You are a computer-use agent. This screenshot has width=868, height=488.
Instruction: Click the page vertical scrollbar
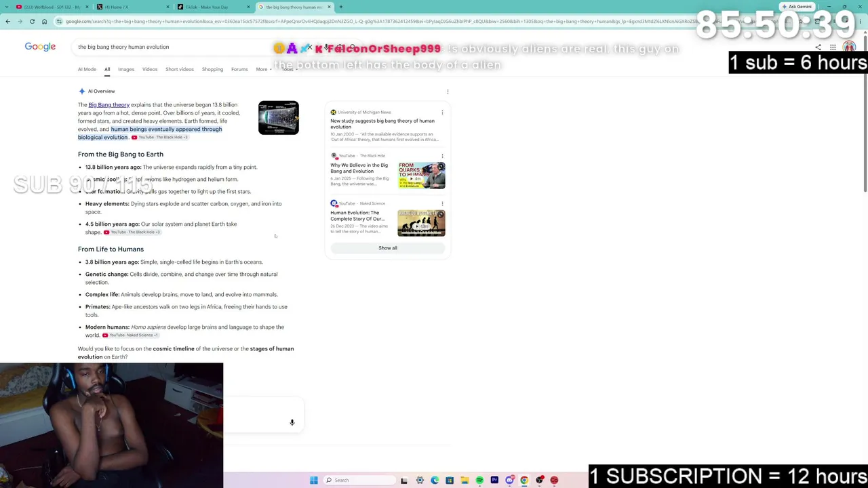pos(865,115)
